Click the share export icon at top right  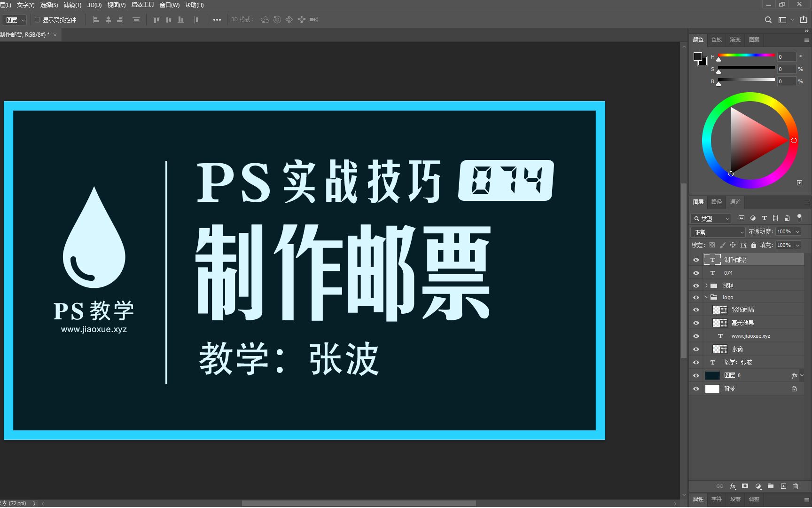tap(804, 20)
